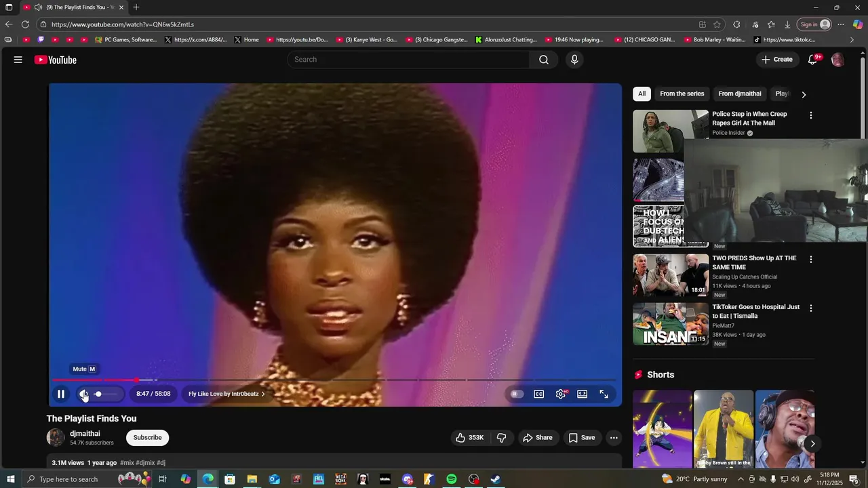Open Spotify from taskbar
Image resolution: width=868 pixels, height=488 pixels.
pos(452,479)
